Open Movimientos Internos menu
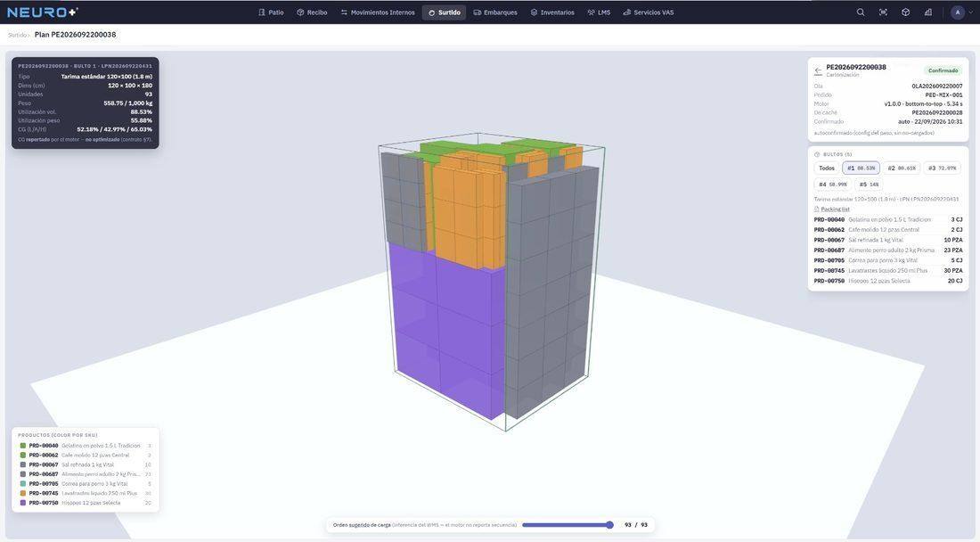This screenshot has width=980, height=542. (378, 12)
